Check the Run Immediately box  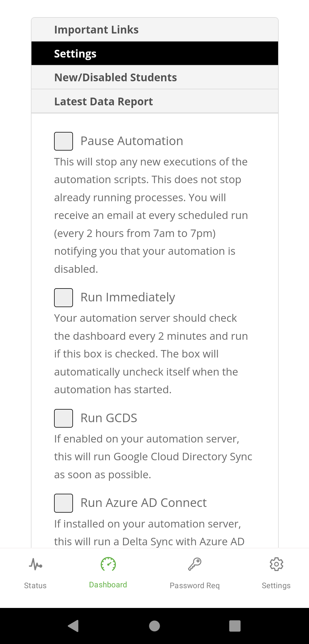point(64,298)
